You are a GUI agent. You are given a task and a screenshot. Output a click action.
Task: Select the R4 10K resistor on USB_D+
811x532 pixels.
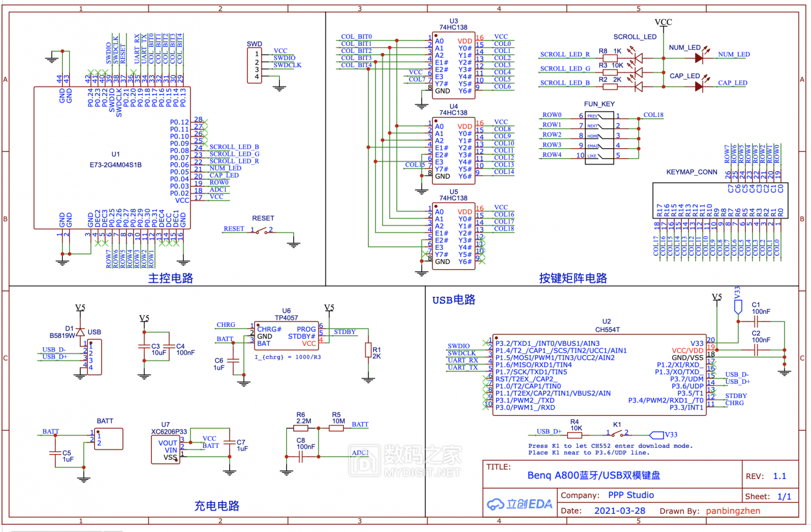tap(575, 434)
